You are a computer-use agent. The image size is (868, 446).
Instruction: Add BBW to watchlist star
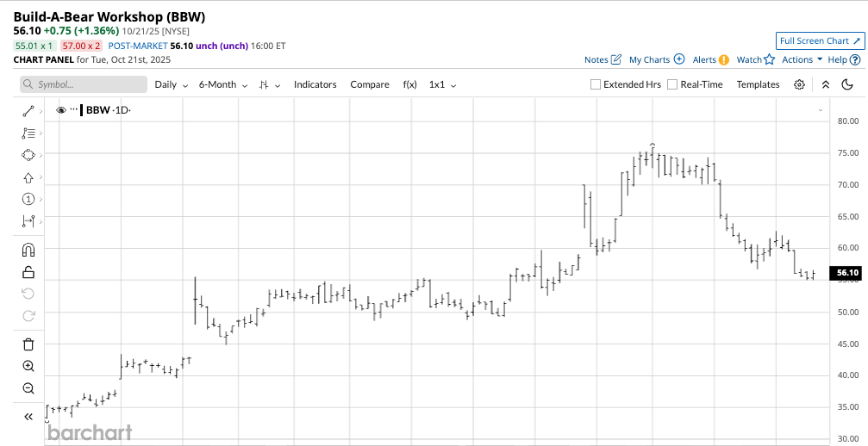769,59
